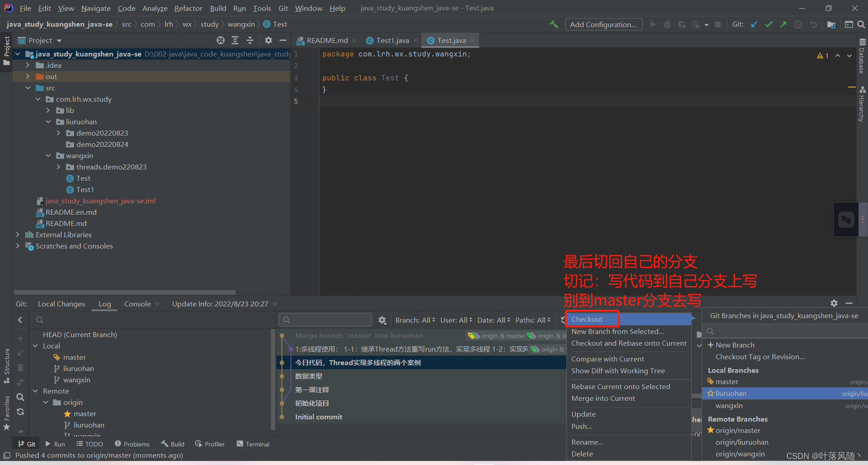
Task: Select Checkout in context menu
Action: (628, 319)
